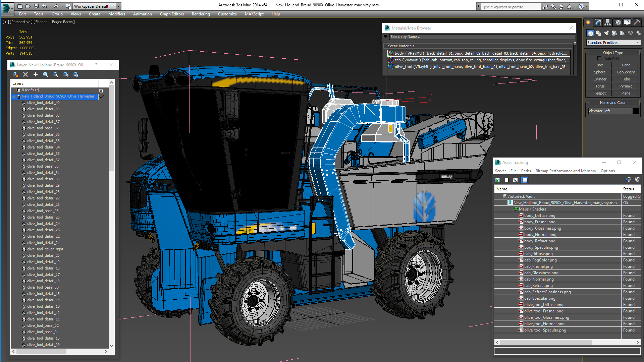The image size is (644, 362).
Task: Open the Workspace: Default dropdown
Action: pyautogui.click(x=94, y=6)
